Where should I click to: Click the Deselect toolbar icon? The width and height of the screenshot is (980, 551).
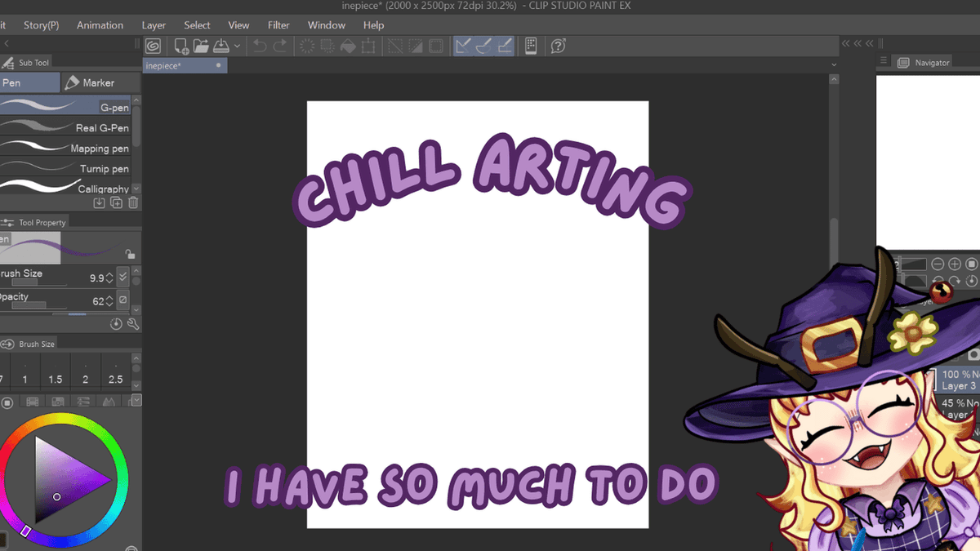click(x=395, y=47)
